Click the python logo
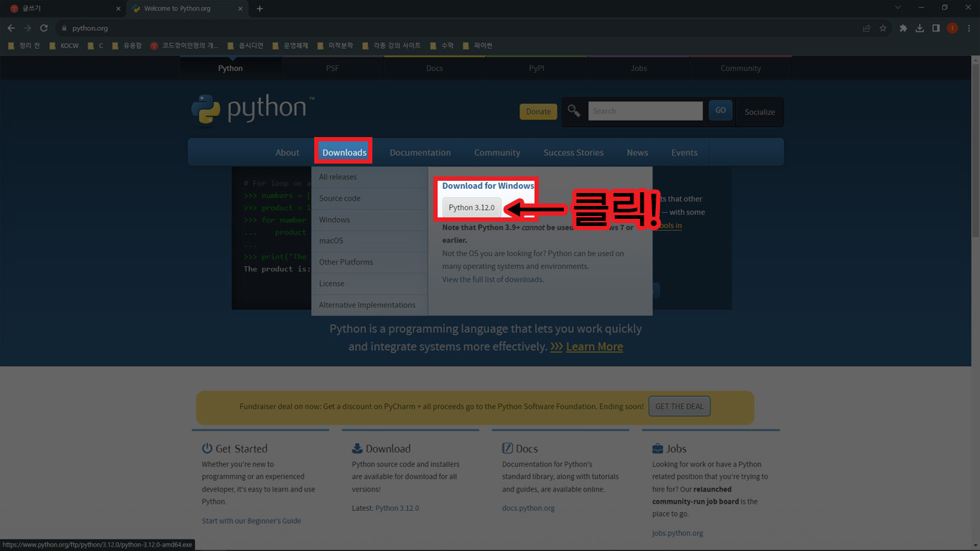This screenshot has height=551, width=980. pos(253,109)
